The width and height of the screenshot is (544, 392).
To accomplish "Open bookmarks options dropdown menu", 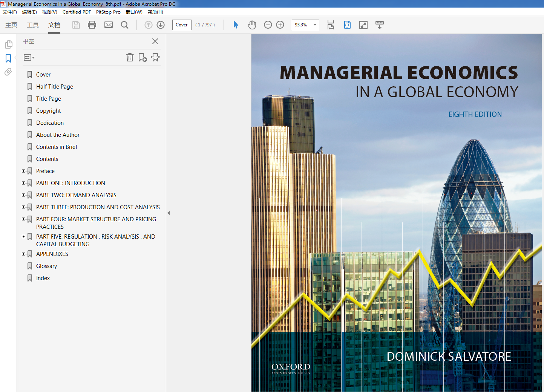I will pos(29,58).
